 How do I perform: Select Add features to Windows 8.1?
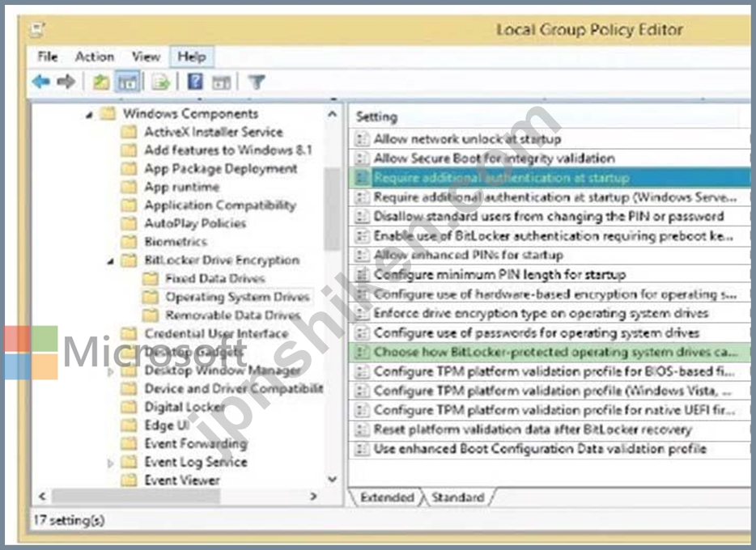coord(228,150)
